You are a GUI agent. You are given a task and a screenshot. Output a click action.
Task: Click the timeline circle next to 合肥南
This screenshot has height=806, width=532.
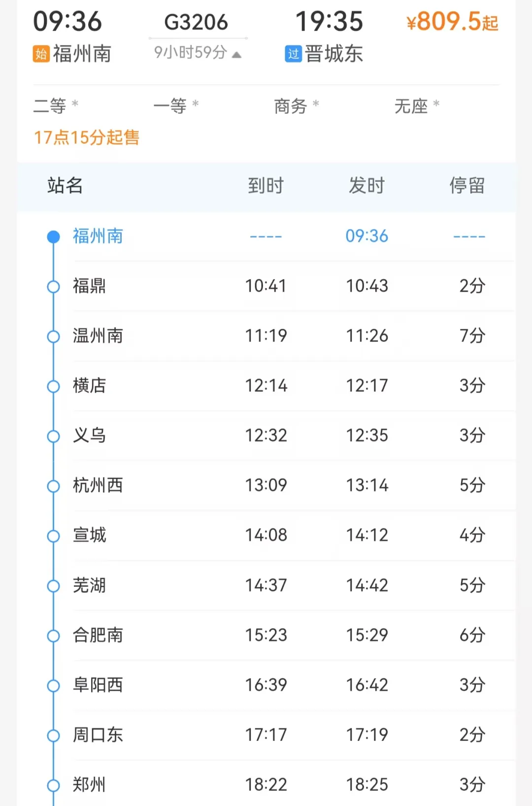point(53,636)
